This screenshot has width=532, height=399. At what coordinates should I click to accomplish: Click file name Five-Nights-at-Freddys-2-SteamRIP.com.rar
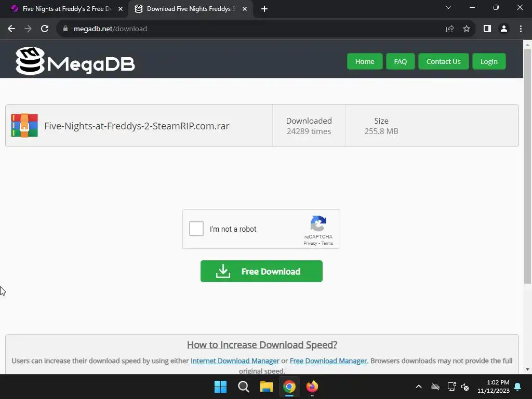[137, 126]
